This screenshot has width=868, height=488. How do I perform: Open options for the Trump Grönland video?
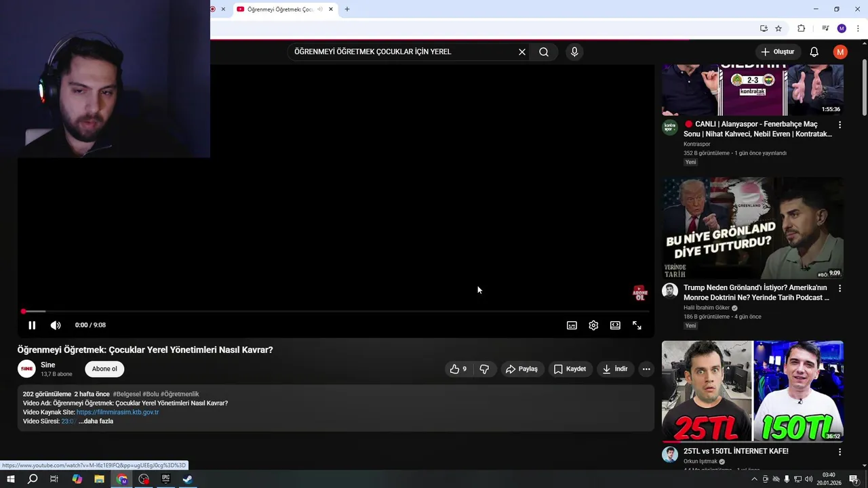[840, 288]
